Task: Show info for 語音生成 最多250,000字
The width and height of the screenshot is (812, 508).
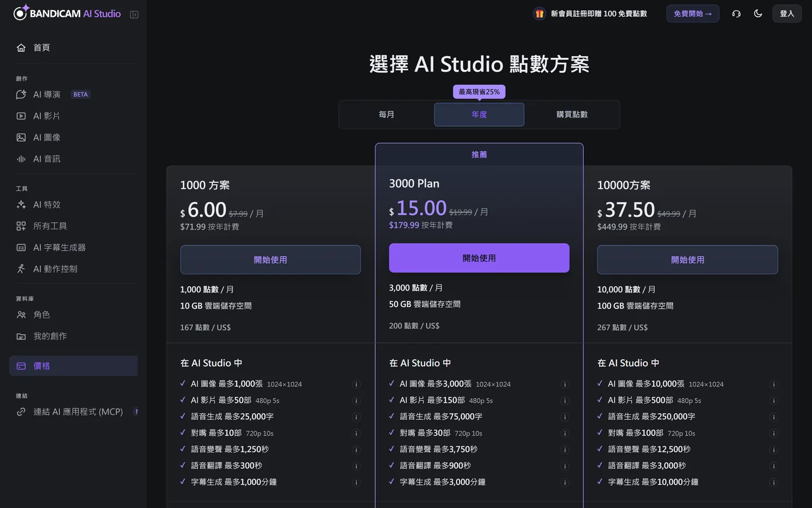Action: tap(774, 417)
